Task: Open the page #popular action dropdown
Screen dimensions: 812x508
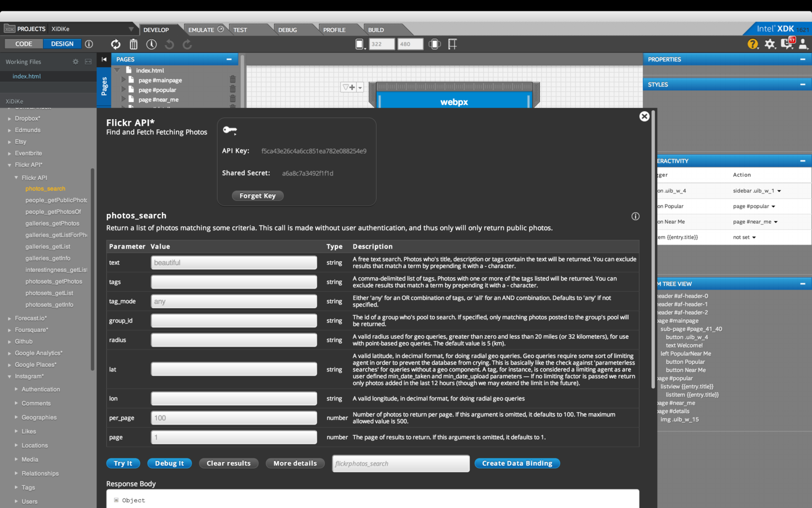Action: (x=773, y=207)
